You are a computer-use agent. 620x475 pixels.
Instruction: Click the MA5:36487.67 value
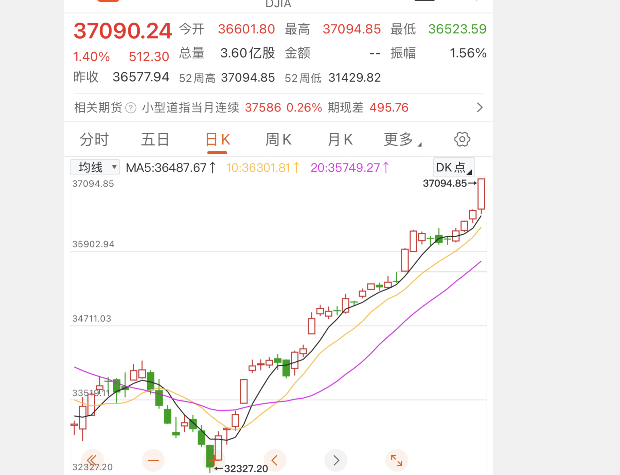pyautogui.click(x=171, y=168)
